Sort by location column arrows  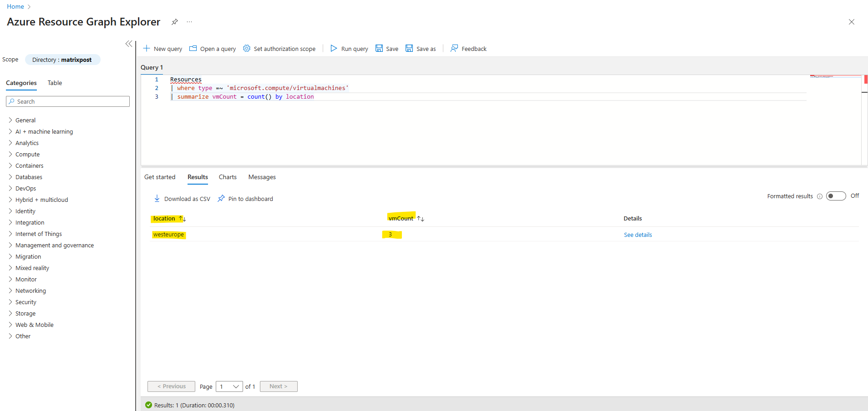point(183,219)
